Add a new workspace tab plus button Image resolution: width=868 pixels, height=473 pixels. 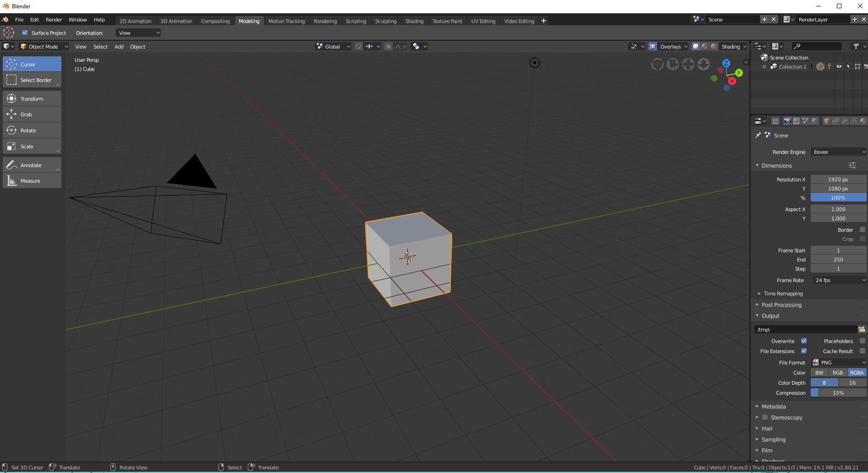click(x=544, y=21)
